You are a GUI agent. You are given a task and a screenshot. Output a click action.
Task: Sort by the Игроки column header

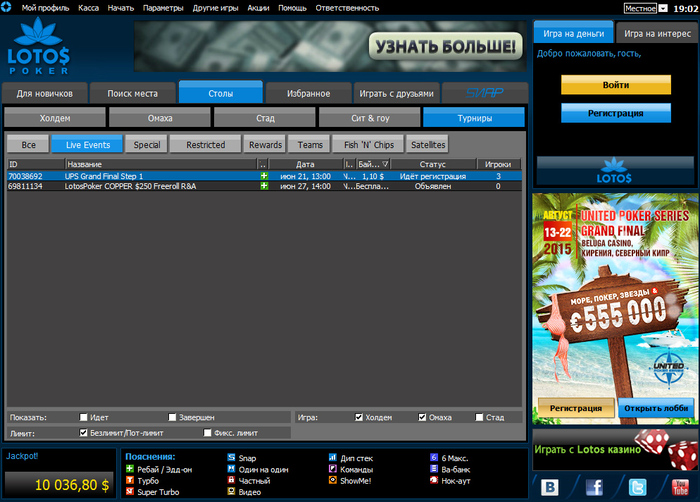click(x=498, y=164)
